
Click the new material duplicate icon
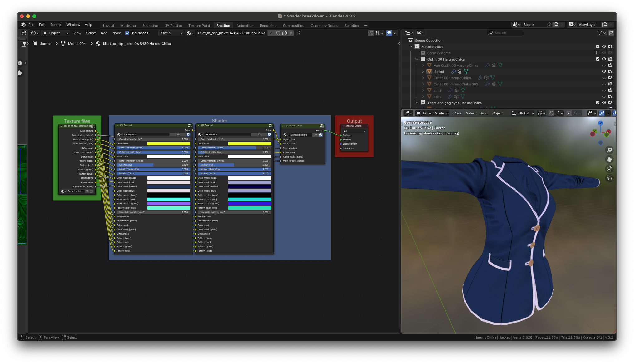tap(285, 33)
